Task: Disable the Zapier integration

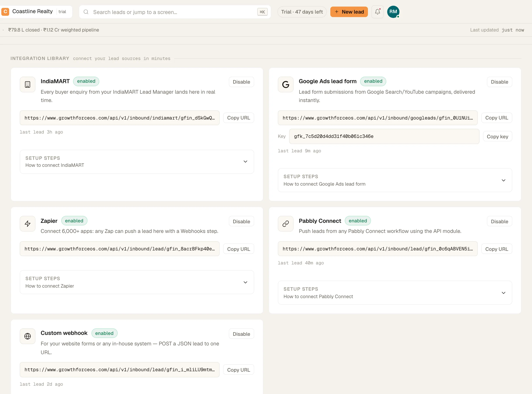Action: coord(241,221)
